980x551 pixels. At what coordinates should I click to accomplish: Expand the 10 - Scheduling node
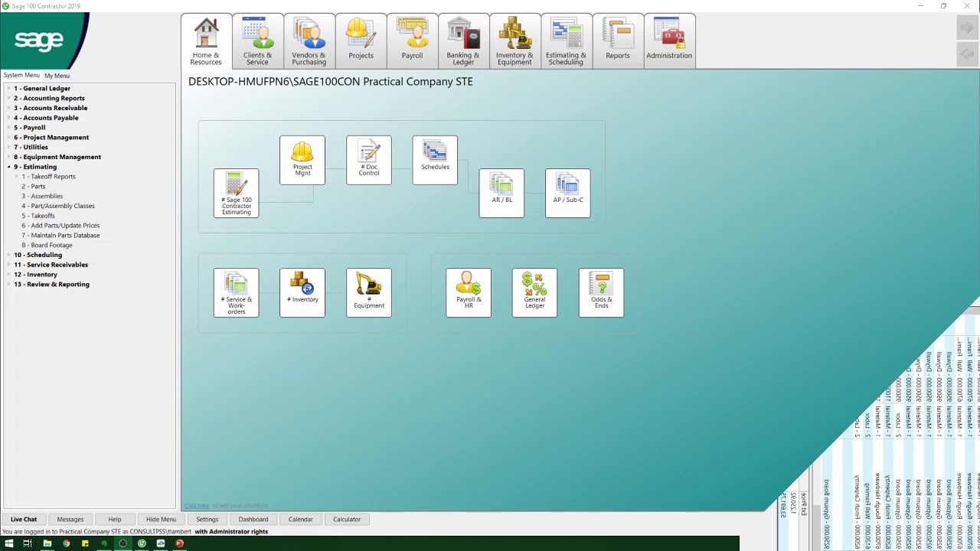[8, 255]
